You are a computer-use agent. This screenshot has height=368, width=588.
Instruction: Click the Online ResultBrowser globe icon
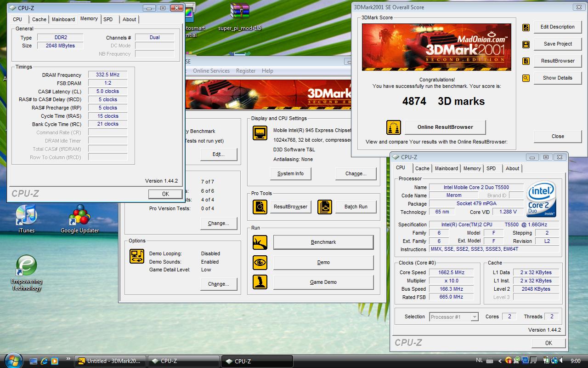(393, 127)
